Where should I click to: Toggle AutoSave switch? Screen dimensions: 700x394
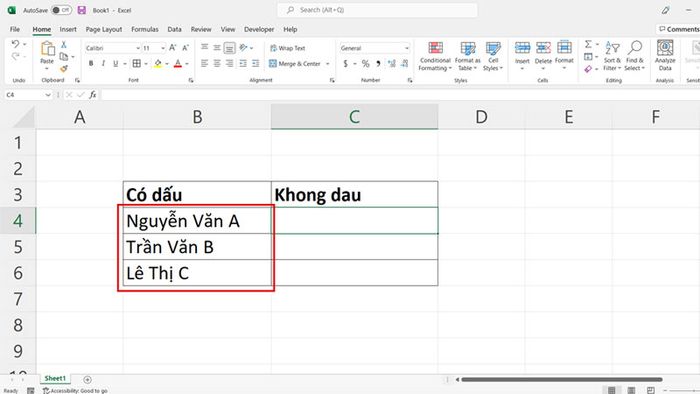(x=61, y=10)
